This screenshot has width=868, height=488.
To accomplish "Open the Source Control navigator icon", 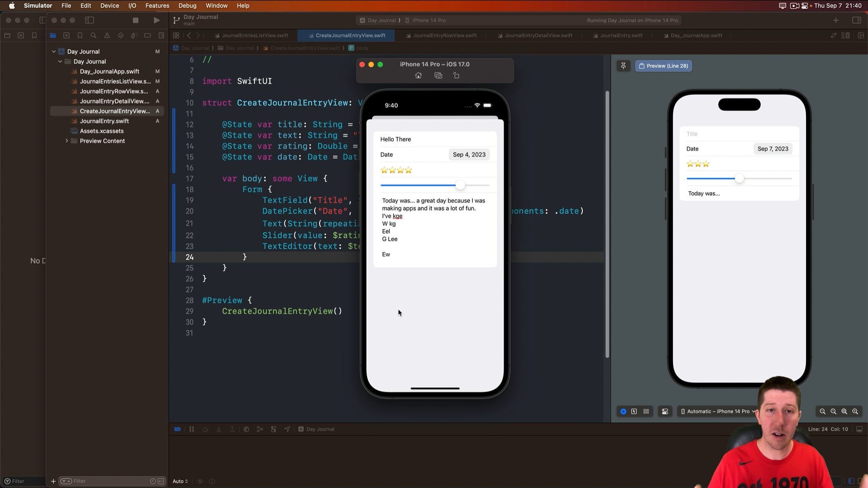I will 66,35.
